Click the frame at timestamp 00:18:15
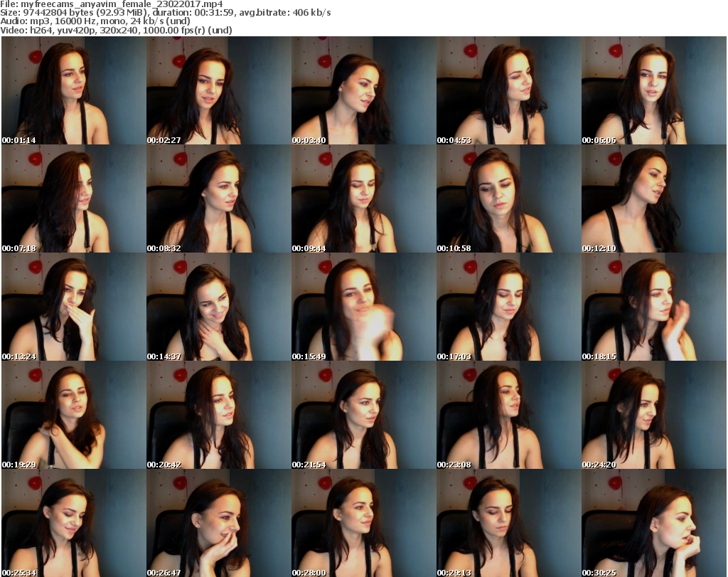The image size is (728, 577). [654, 307]
